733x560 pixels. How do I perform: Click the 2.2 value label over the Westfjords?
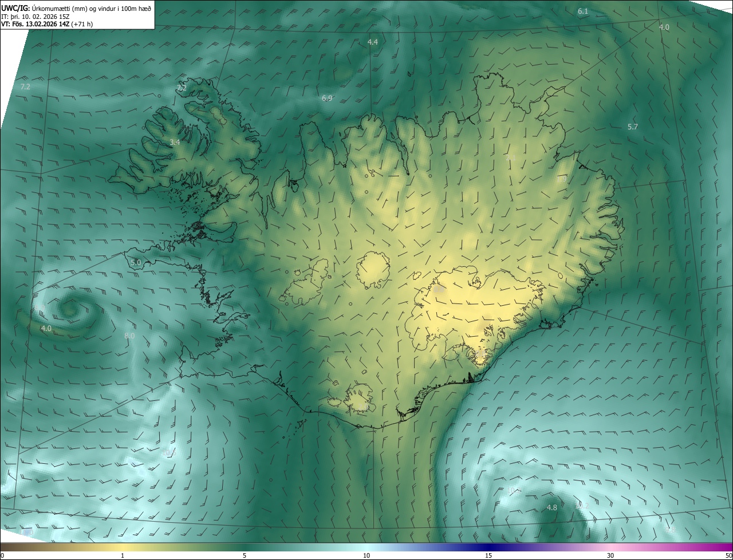tap(182, 88)
